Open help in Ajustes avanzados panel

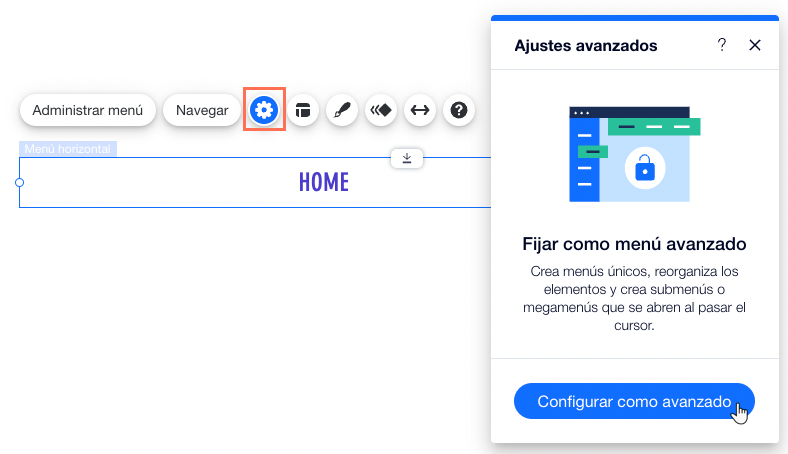(722, 45)
